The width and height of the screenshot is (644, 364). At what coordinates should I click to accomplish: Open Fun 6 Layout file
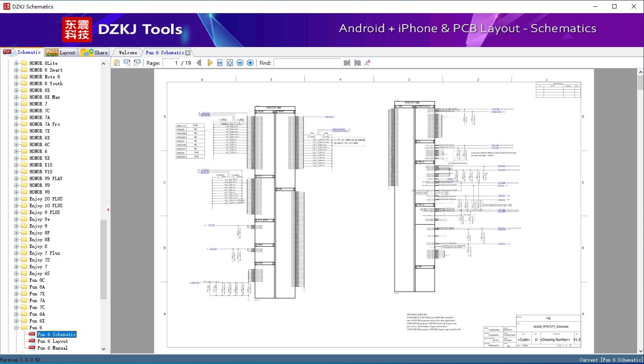(x=53, y=341)
